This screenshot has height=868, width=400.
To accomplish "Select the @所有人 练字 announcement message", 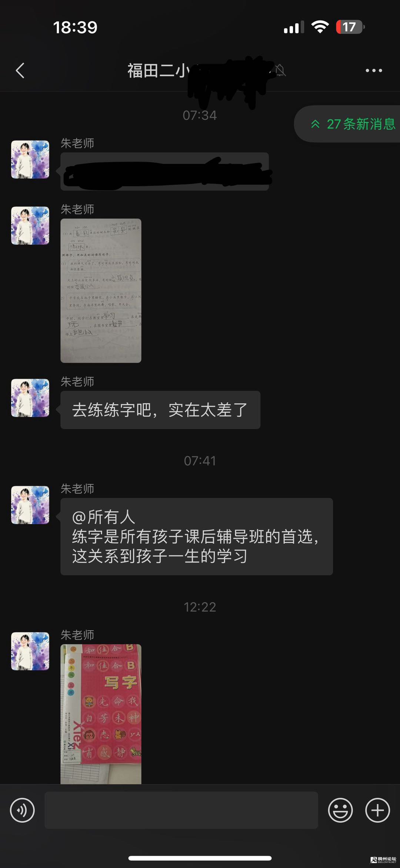I will click(x=197, y=537).
